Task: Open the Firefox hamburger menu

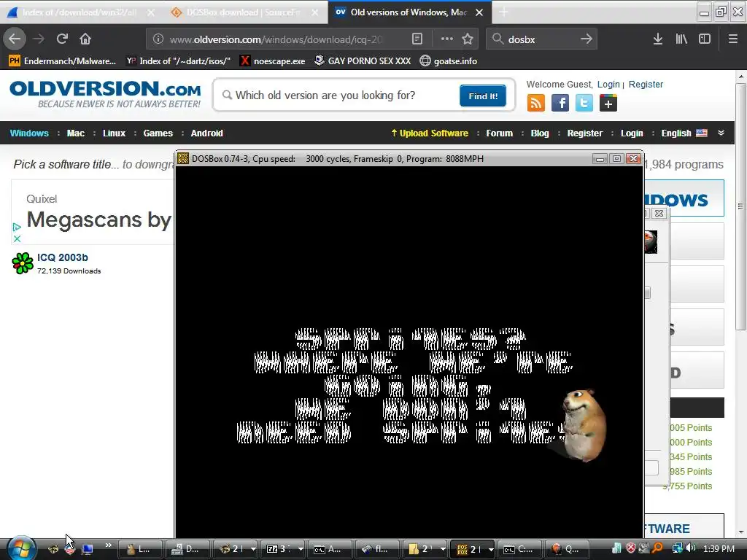Action: click(732, 39)
